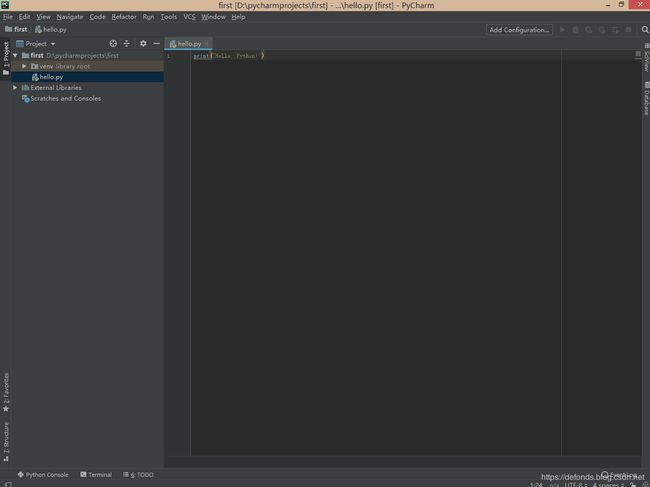Click the PyCharm app icon in title bar
This screenshot has height=487, width=650.
(x=5, y=5)
